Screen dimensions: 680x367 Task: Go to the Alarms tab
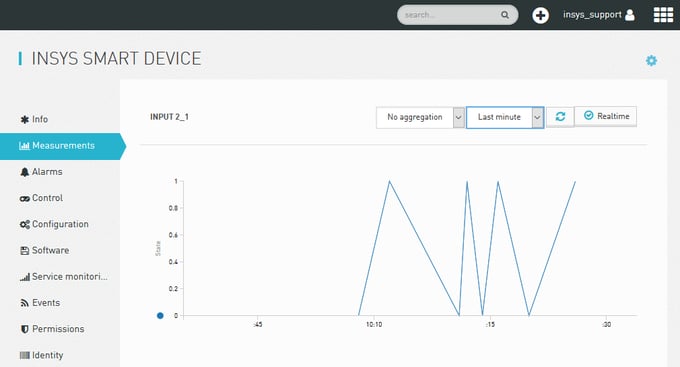coord(60,172)
